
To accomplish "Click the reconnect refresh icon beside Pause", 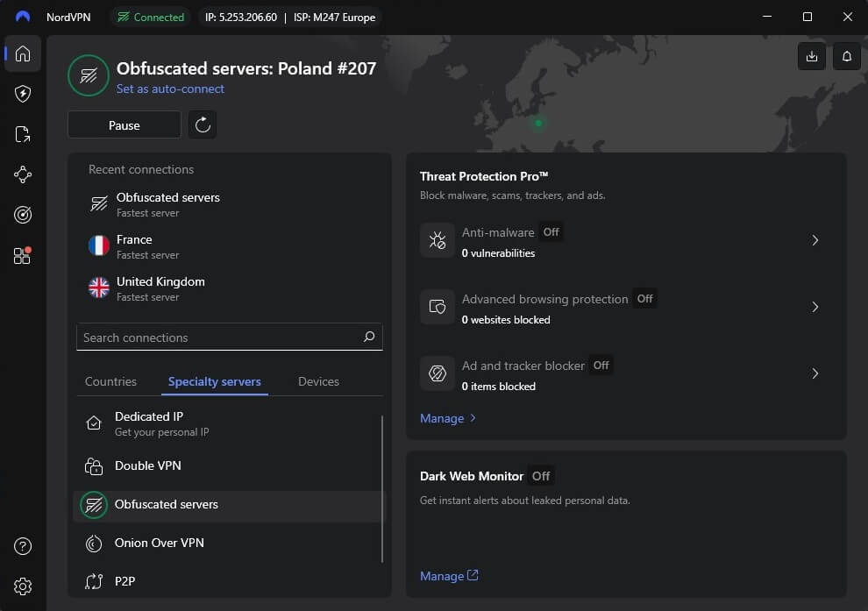I will pos(203,124).
